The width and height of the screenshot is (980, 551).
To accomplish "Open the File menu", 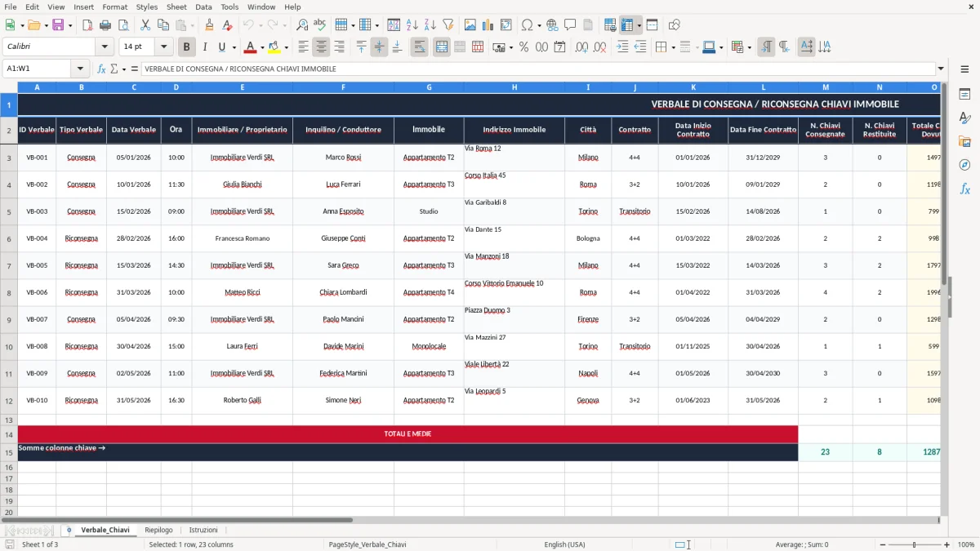I will click(11, 7).
